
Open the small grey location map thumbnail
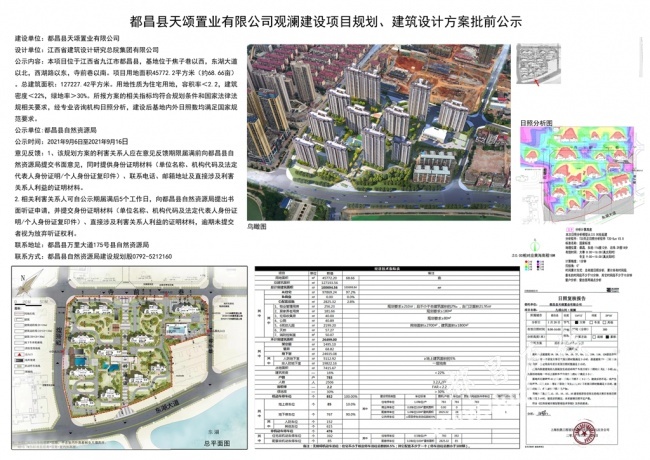538,64
